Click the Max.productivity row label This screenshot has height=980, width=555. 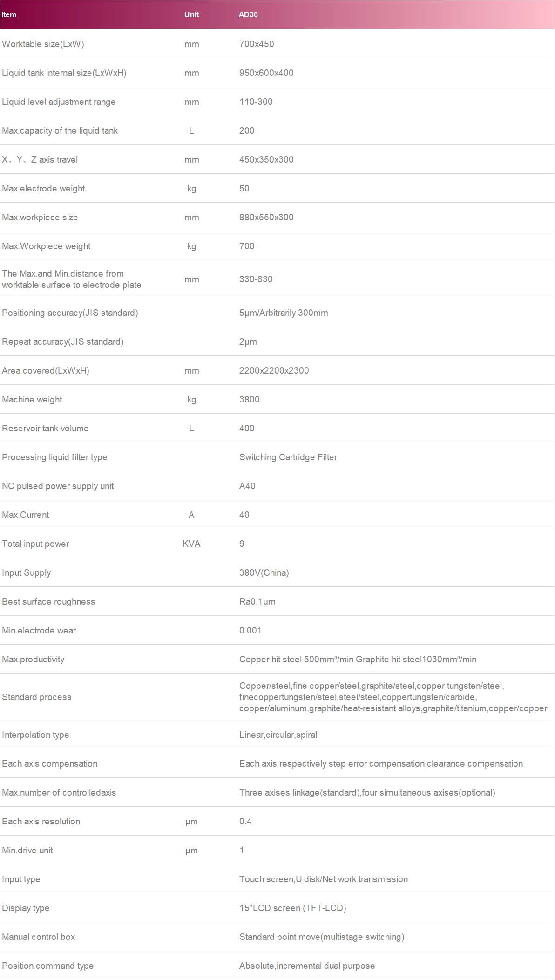pos(33,660)
